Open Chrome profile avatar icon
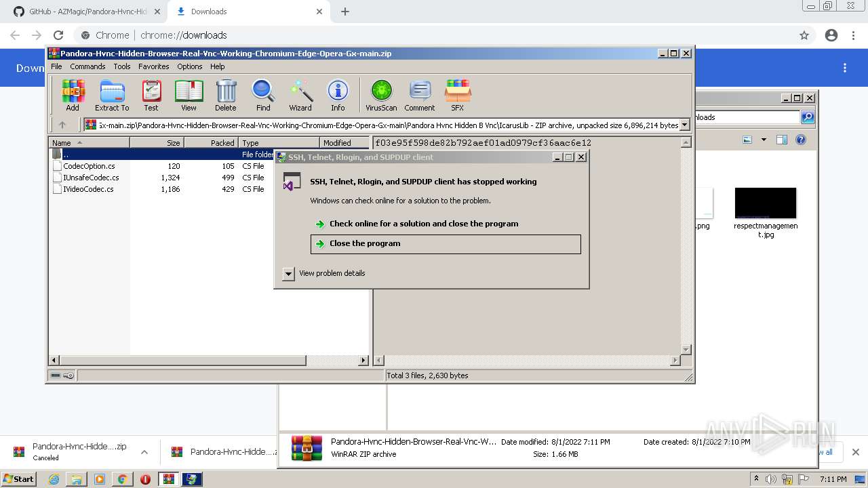The width and height of the screenshot is (868, 488). (x=831, y=35)
